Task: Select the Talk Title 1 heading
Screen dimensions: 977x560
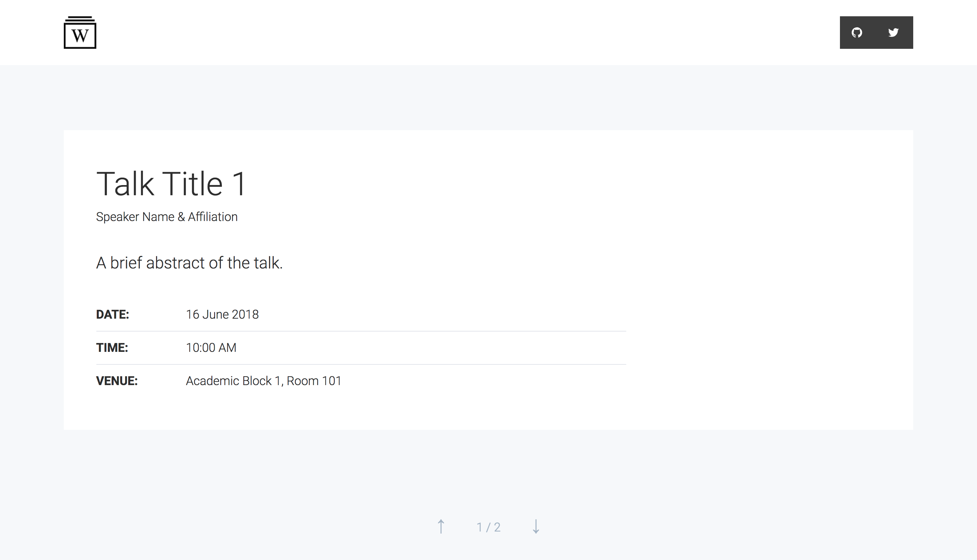Action: [x=171, y=184]
